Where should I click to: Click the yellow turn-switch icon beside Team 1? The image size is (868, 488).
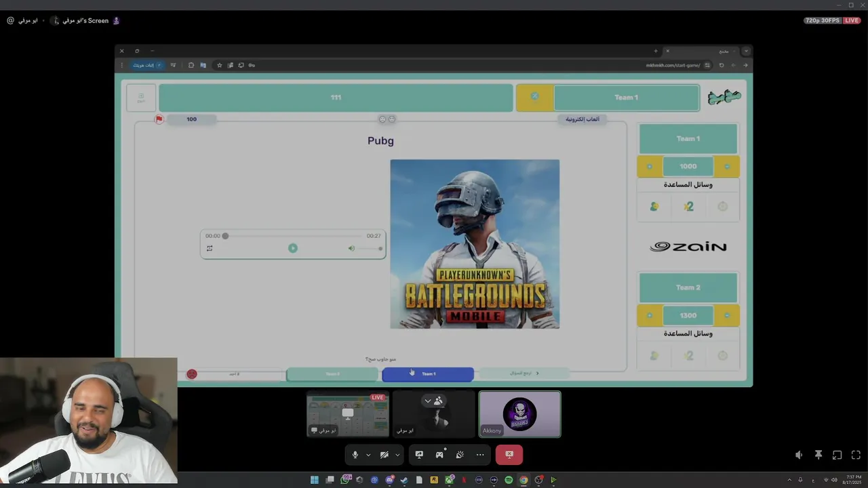534,97
